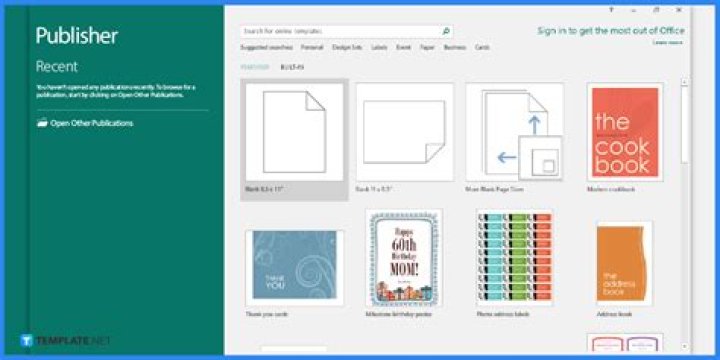Click the help question mark icon
720x360 pixels.
tap(611, 10)
